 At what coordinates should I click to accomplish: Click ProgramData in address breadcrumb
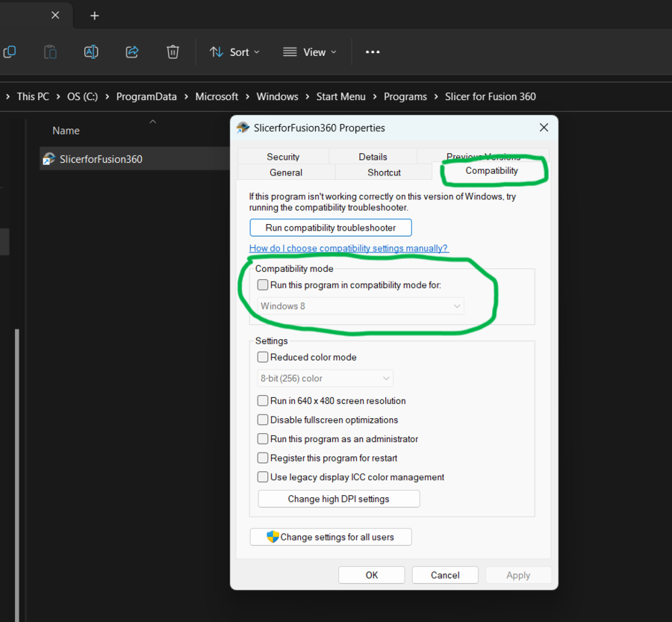click(x=146, y=97)
